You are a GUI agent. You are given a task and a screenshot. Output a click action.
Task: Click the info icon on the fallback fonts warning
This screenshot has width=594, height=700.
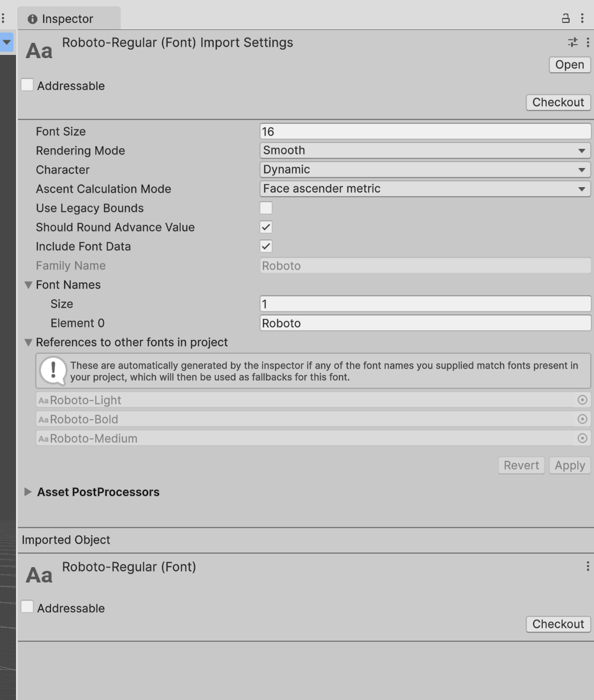[x=52, y=370]
